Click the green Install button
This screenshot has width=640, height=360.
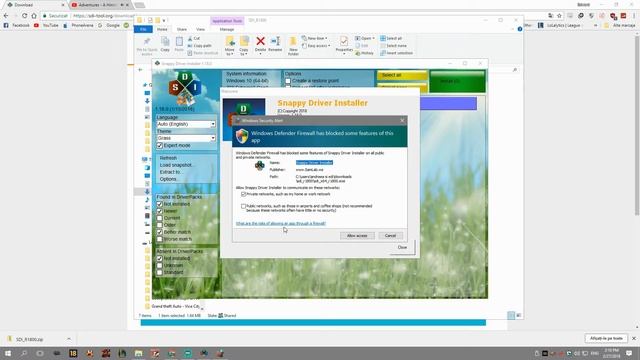(x=458, y=81)
